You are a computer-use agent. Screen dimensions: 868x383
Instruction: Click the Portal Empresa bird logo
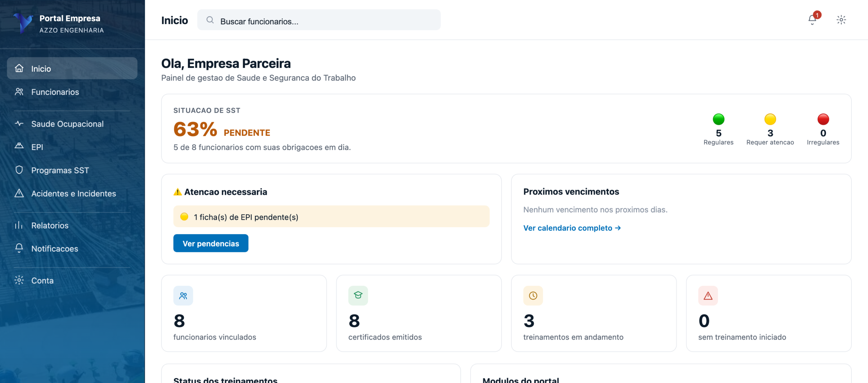click(x=23, y=23)
